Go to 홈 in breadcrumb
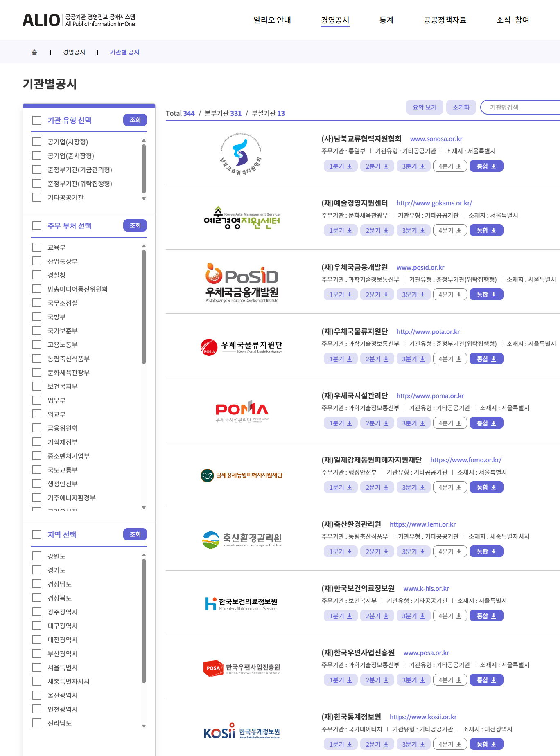 click(34, 52)
